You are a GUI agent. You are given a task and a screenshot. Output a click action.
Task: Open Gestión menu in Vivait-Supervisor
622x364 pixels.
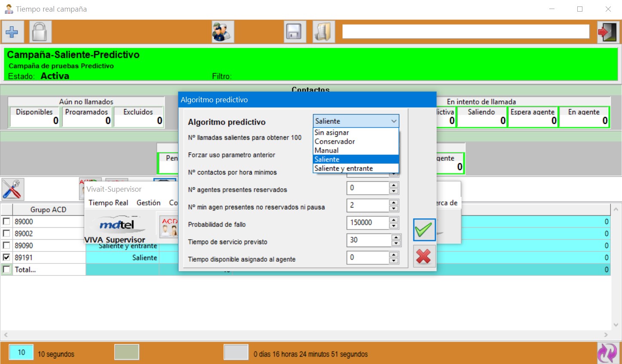point(148,203)
